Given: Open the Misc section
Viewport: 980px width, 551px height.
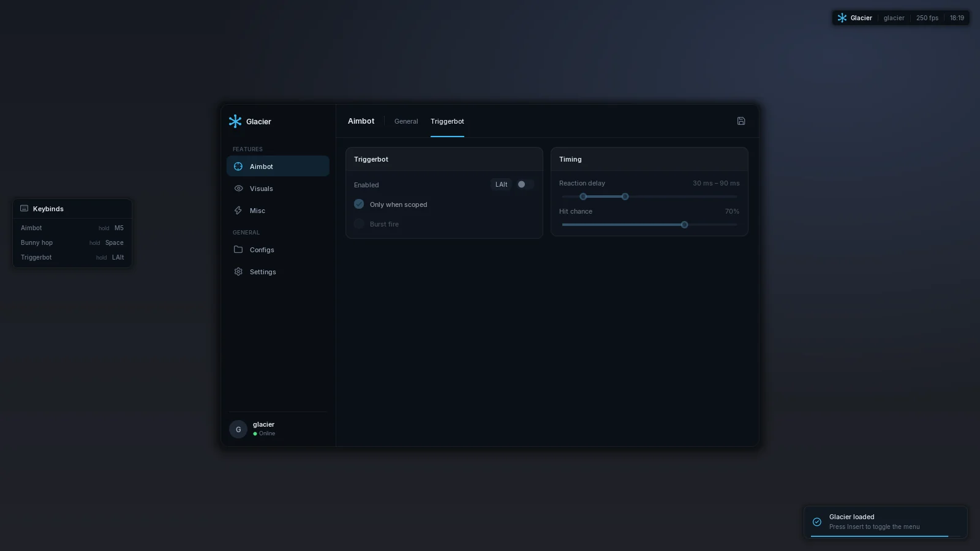Looking at the screenshot, I should (x=278, y=211).
